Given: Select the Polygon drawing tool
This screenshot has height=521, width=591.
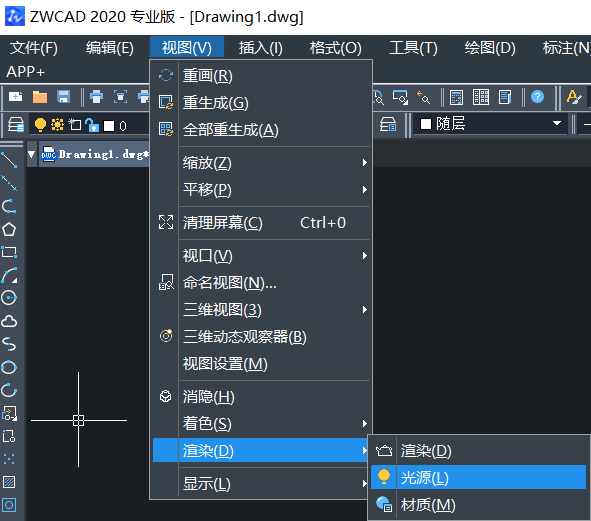Looking at the screenshot, I should [9, 229].
